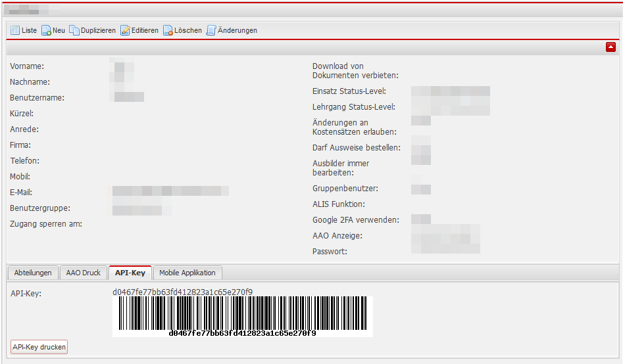The height and width of the screenshot is (364, 623).
Task: Click the Gruppenbenutzer value
Action: [421, 189]
